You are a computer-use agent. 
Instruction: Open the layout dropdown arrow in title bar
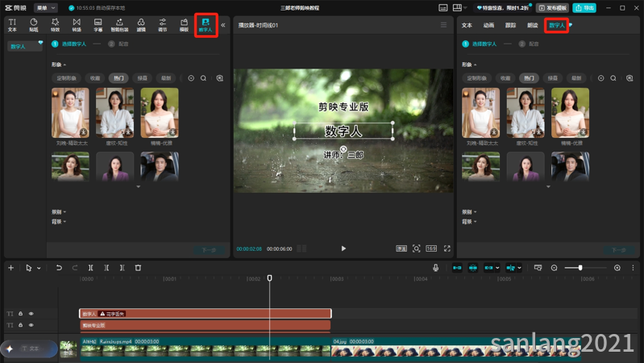(465, 8)
